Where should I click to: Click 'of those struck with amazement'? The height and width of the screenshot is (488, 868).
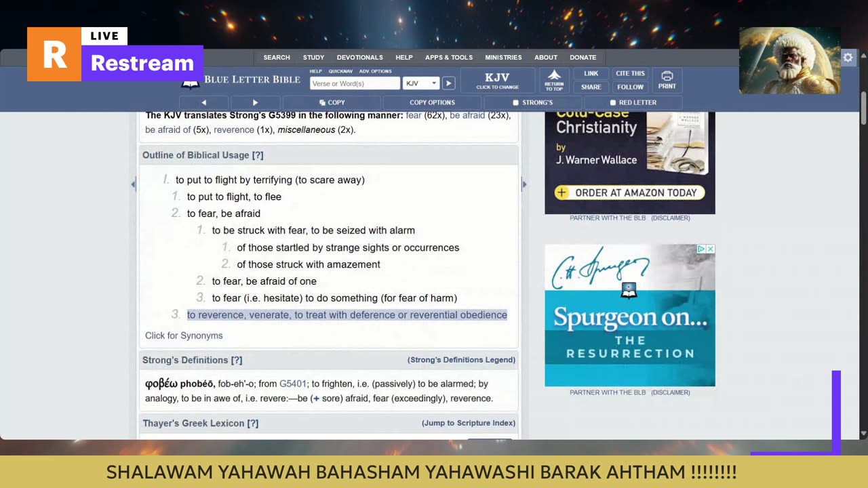[309, 264]
